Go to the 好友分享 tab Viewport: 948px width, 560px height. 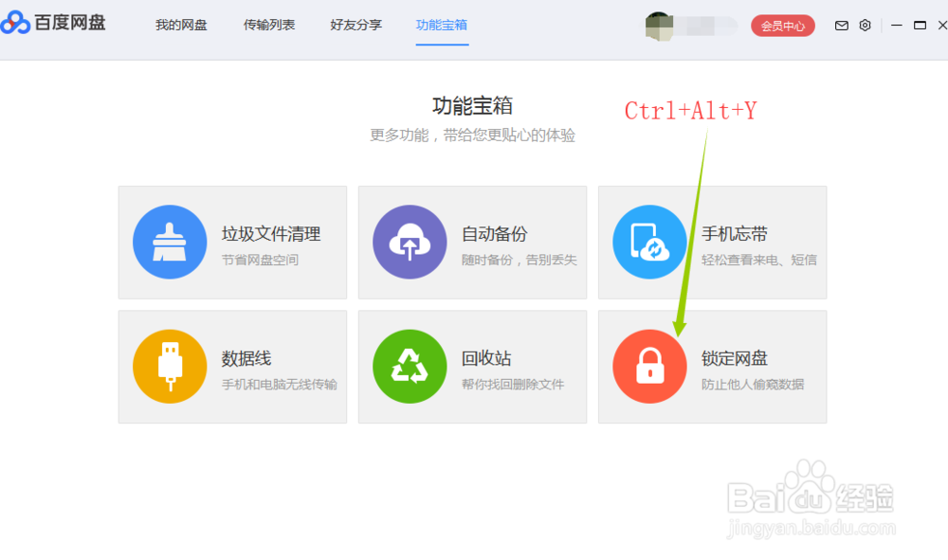point(356,25)
